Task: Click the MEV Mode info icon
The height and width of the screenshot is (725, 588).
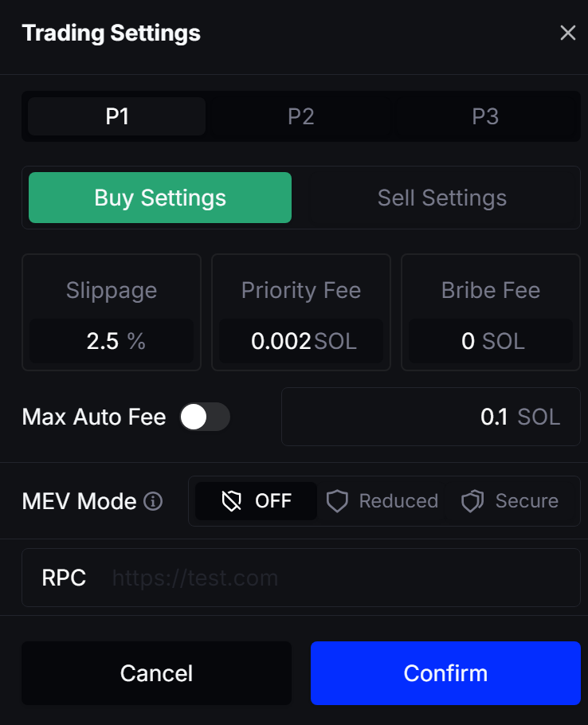Action: [153, 501]
